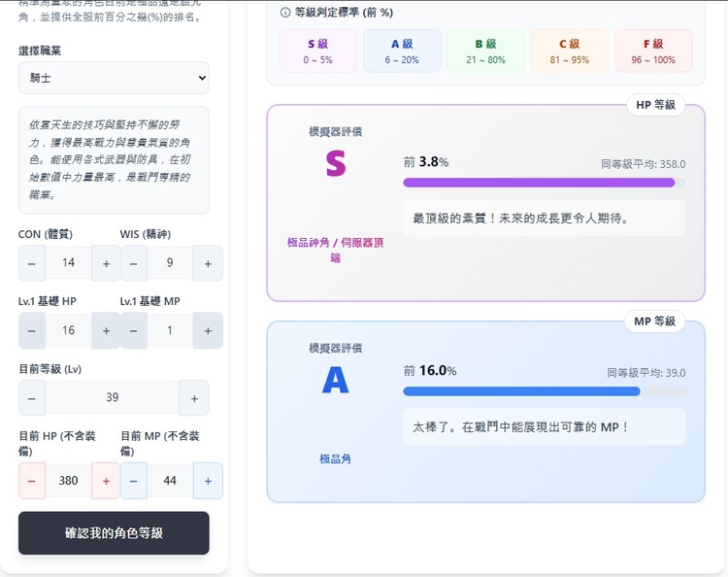Click the large blue A grade letter
The image size is (728, 577).
point(335,380)
